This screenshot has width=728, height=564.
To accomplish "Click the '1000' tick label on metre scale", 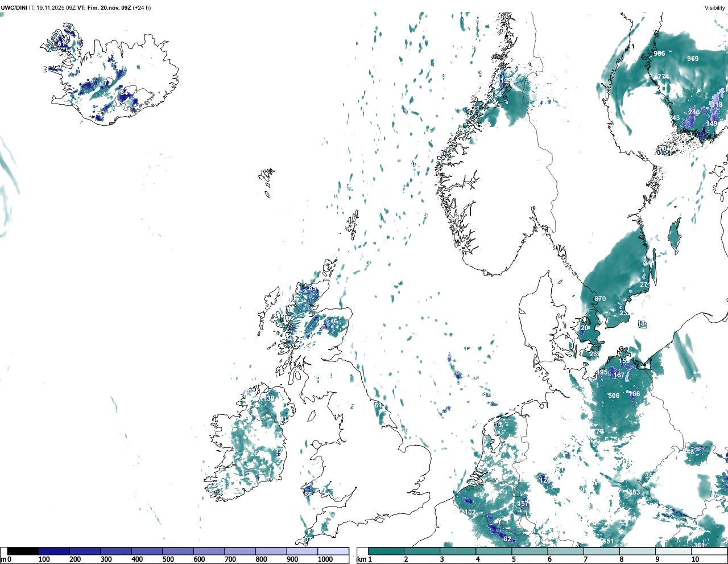I will pyautogui.click(x=325, y=559).
